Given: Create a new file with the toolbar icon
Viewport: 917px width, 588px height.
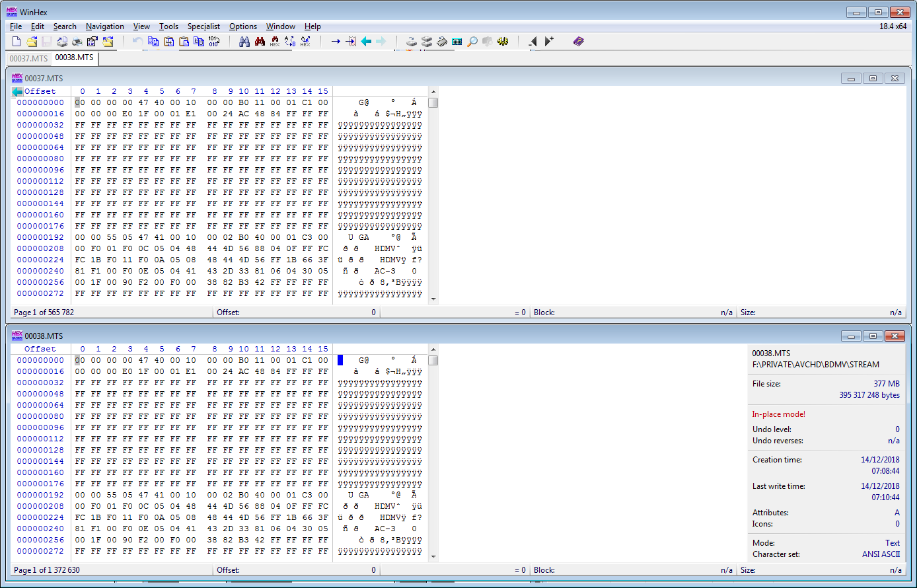Looking at the screenshot, I should 17,42.
